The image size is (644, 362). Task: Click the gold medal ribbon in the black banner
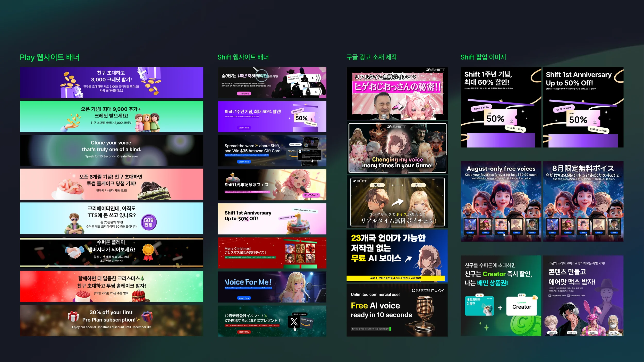[148, 252]
